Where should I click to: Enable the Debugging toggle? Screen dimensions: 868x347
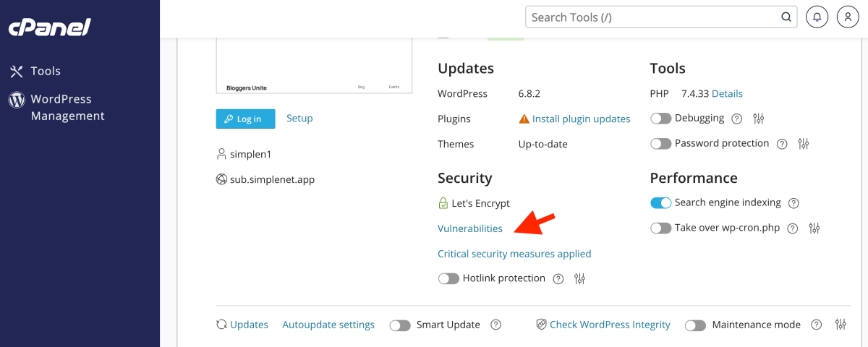pyautogui.click(x=660, y=119)
